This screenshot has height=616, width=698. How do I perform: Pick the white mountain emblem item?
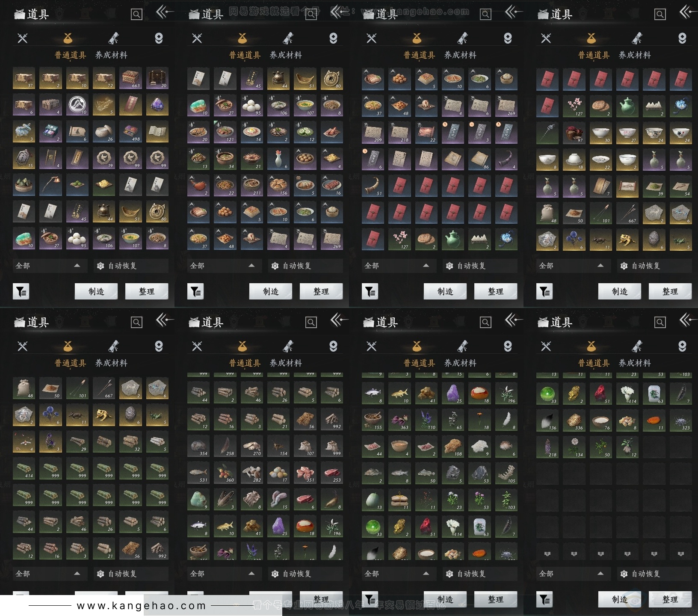(x=77, y=105)
